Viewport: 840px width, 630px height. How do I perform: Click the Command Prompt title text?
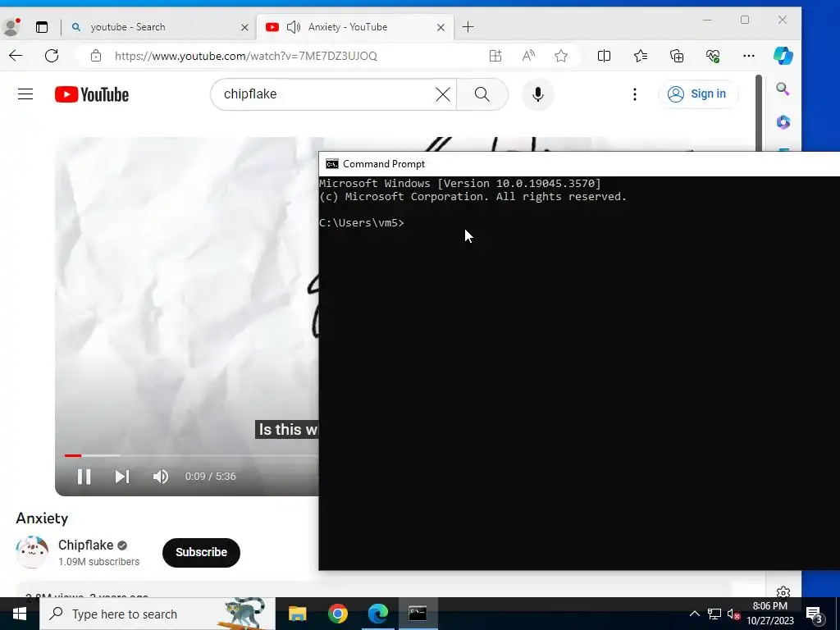coord(384,164)
